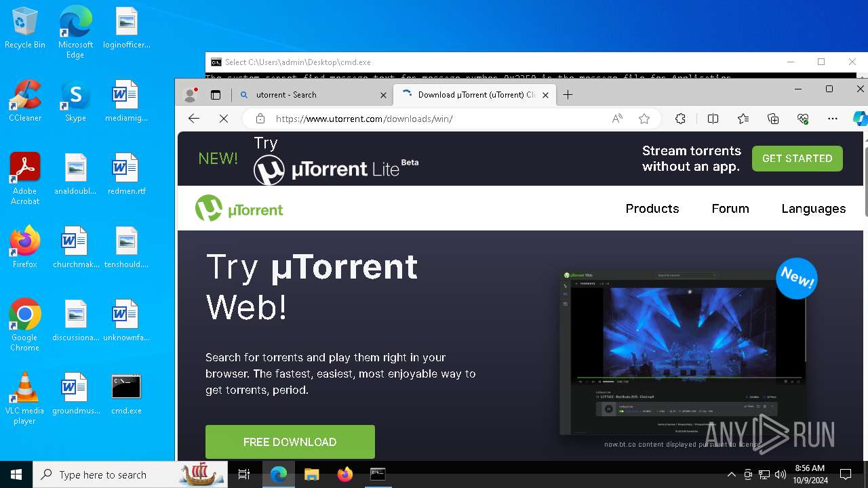Open Forum navigation link
The image size is (868, 488).
730,209
